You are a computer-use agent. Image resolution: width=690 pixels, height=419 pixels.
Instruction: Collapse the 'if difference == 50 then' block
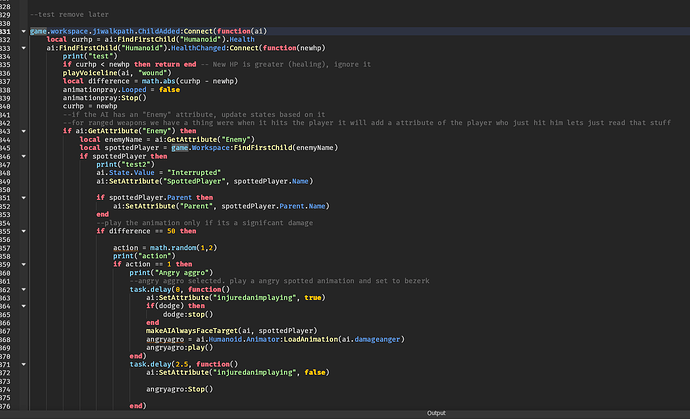click(x=23, y=231)
